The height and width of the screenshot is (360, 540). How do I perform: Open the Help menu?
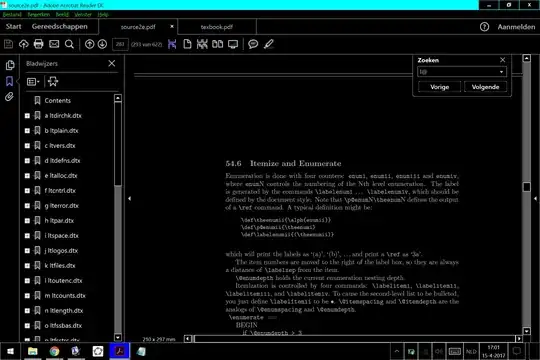103,14
